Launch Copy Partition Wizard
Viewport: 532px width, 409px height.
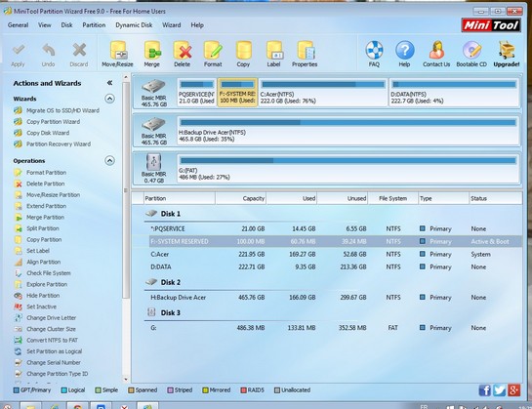[x=47, y=121]
